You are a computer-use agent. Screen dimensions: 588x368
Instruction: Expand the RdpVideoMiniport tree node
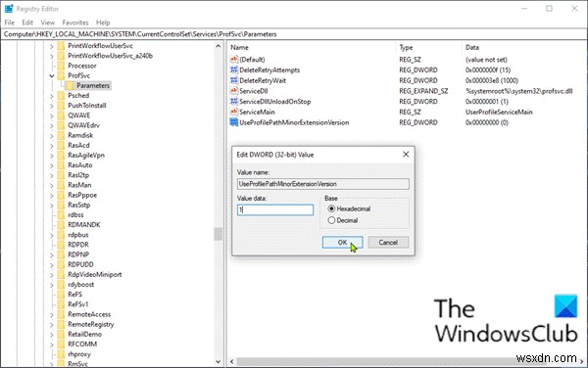(51, 274)
